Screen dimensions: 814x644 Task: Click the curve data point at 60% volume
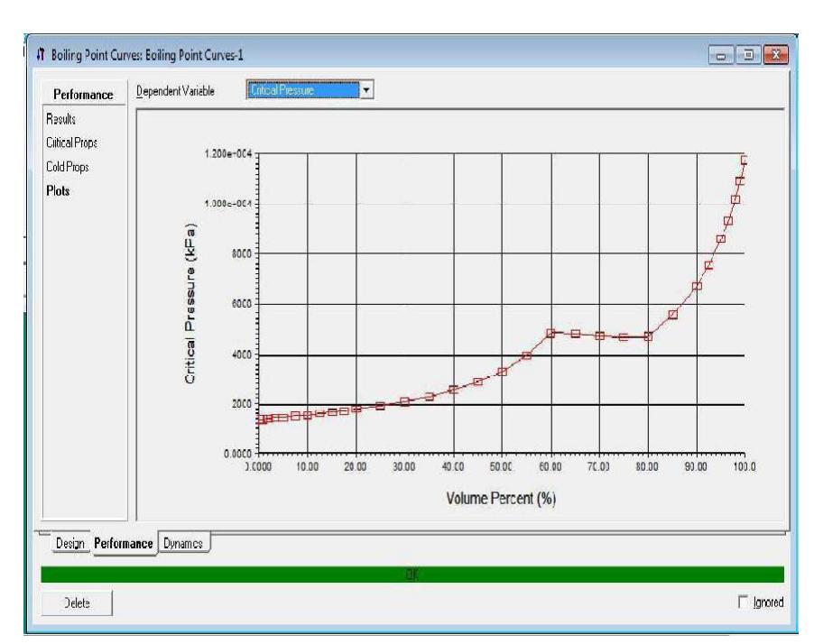tap(550, 333)
